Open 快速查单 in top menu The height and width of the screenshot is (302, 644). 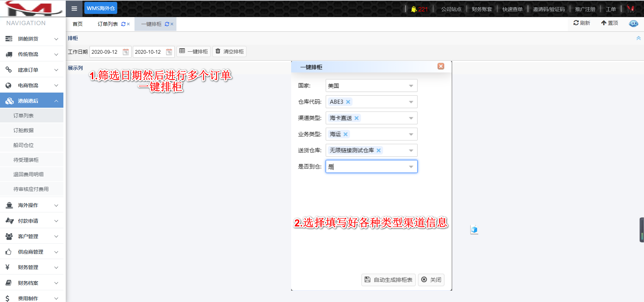click(x=512, y=9)
